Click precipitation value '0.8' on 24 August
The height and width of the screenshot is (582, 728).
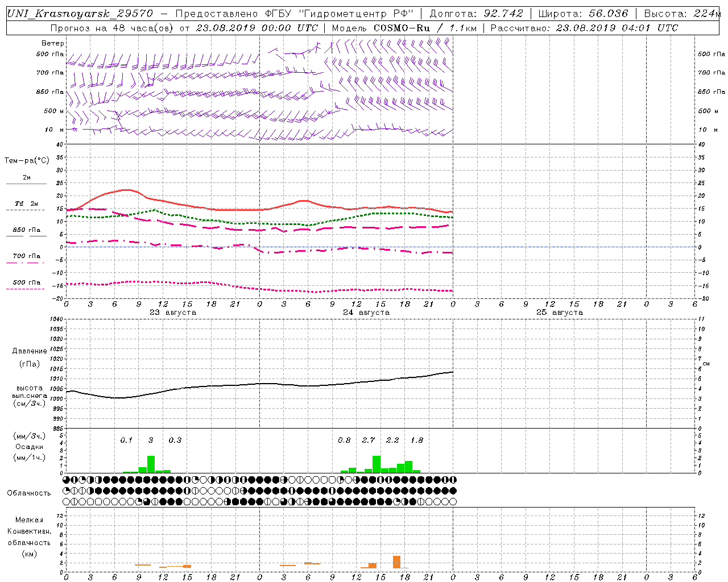pos(344,440)
